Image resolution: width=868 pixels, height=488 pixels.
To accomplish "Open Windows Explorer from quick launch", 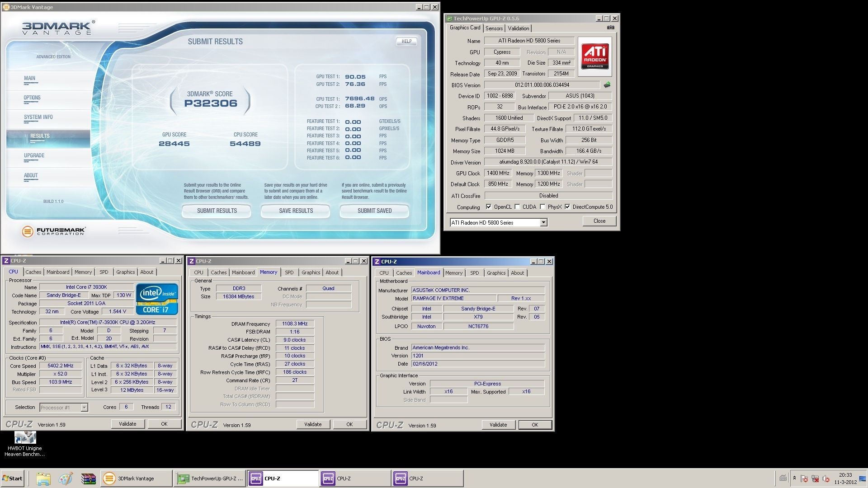I will pos(43,479).
